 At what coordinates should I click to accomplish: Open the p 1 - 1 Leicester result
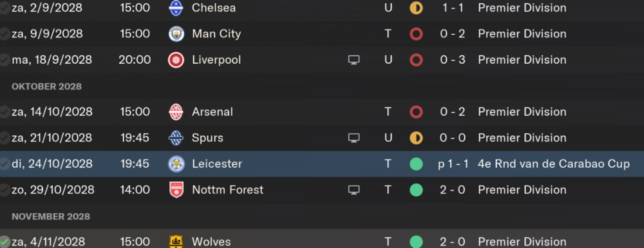(x=453, y=164)
